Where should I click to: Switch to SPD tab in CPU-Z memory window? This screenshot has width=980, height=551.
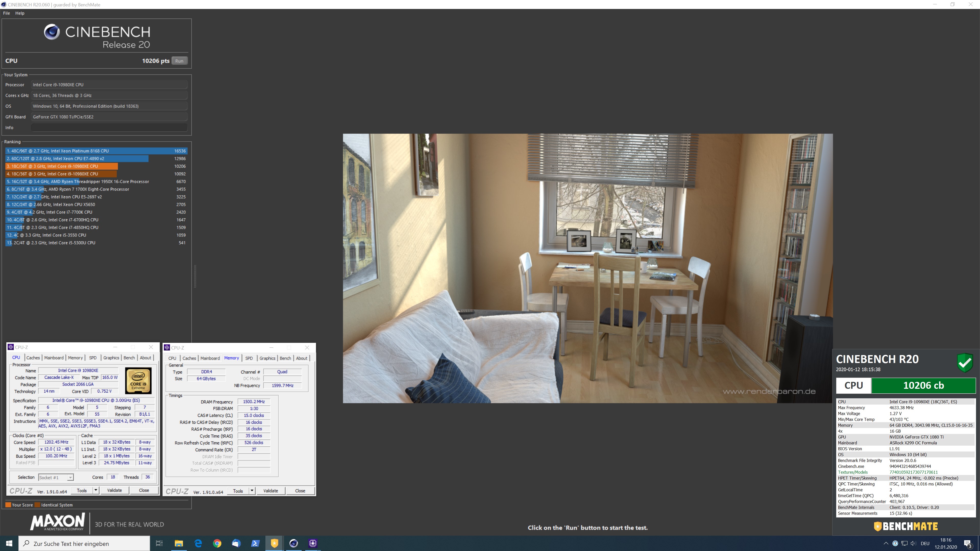(x=249, y=358)
